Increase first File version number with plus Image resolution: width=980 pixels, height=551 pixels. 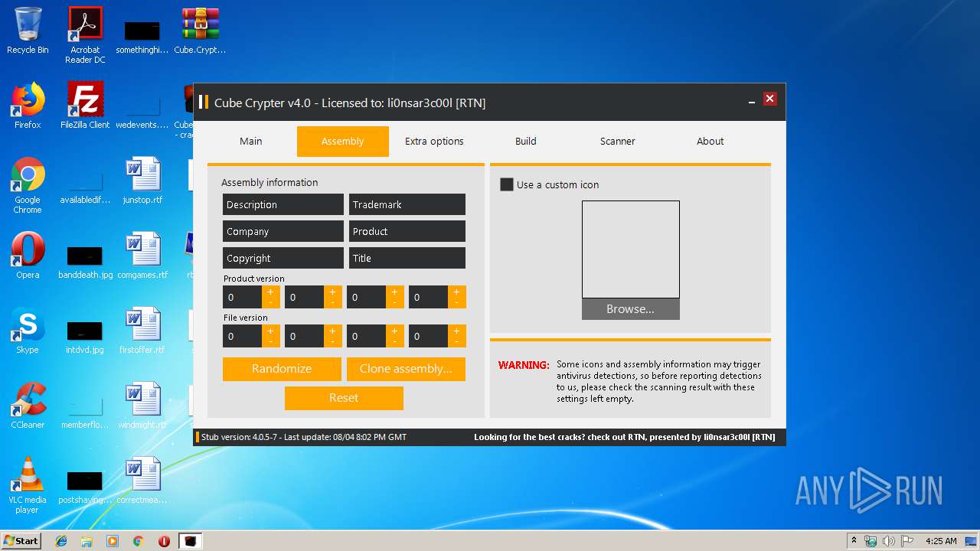click(270, 331)
